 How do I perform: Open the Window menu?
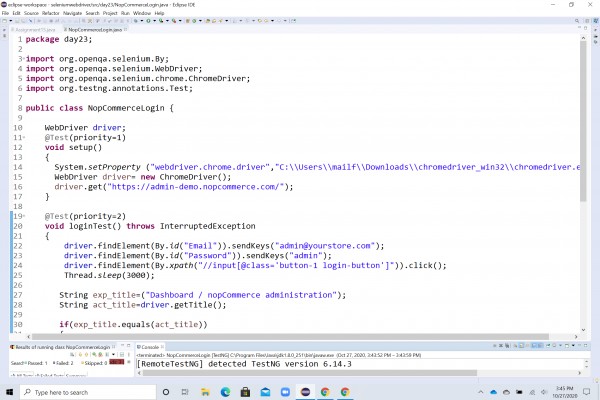coord(142,13)
